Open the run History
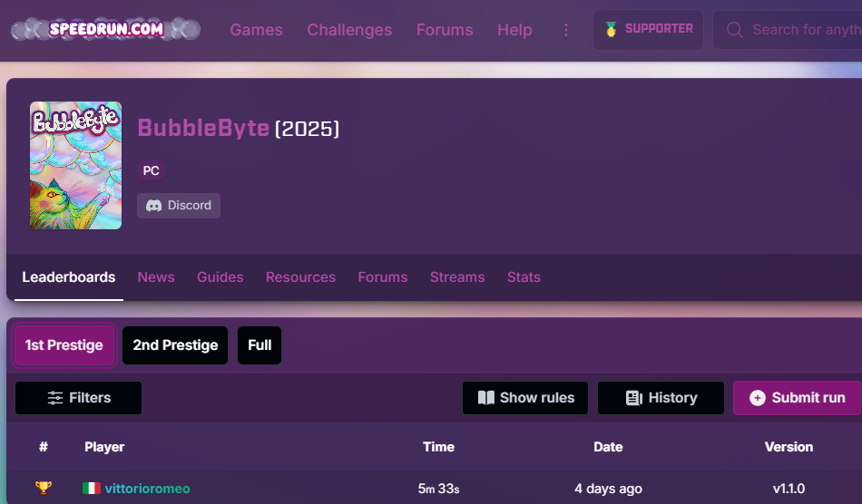Screen dimensions: 862x504 [x=661, y=398]
